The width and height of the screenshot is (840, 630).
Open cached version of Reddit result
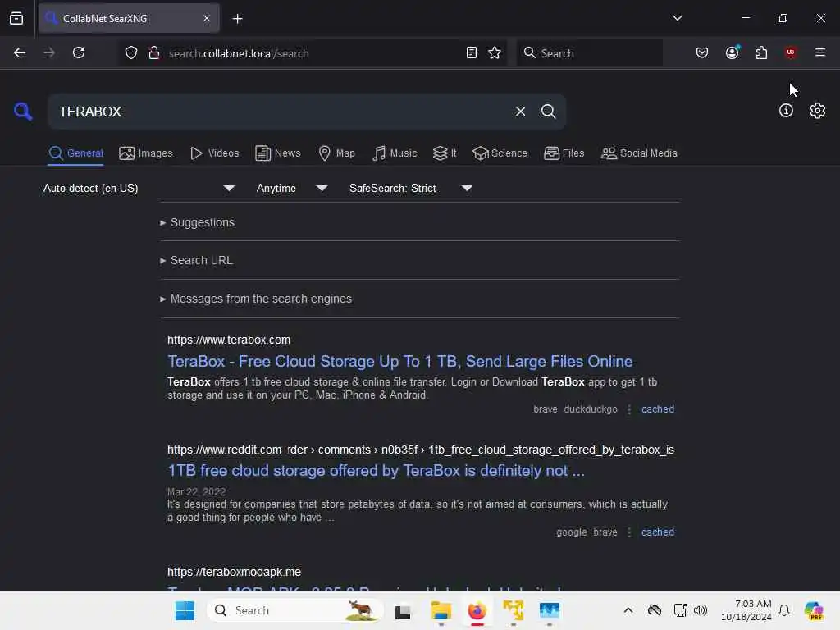[657, 532]
